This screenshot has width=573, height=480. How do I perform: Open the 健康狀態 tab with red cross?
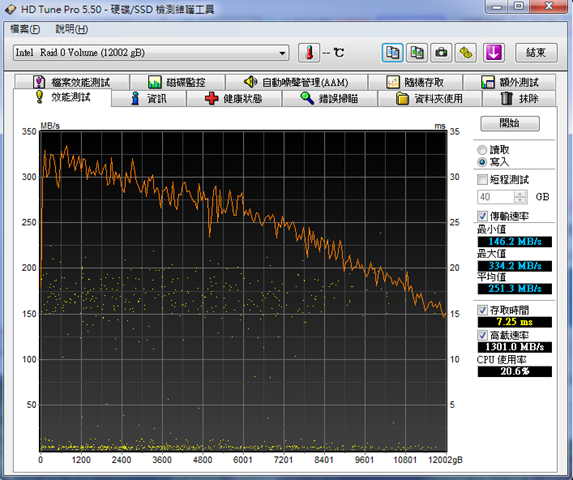[x=234, y=99]
